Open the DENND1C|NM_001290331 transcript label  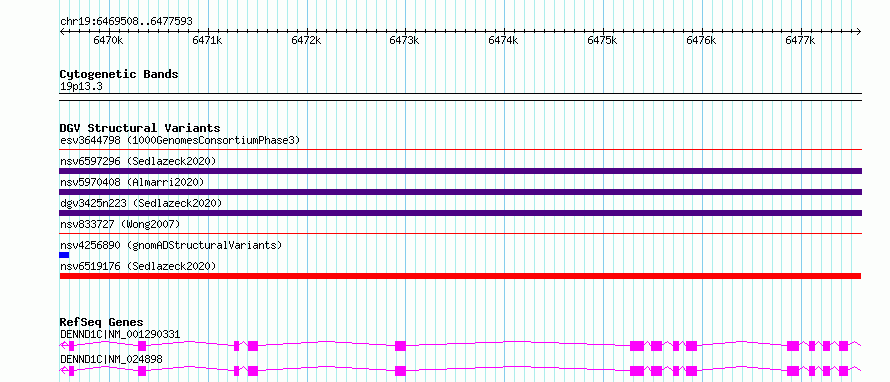[x=120, y=335]
